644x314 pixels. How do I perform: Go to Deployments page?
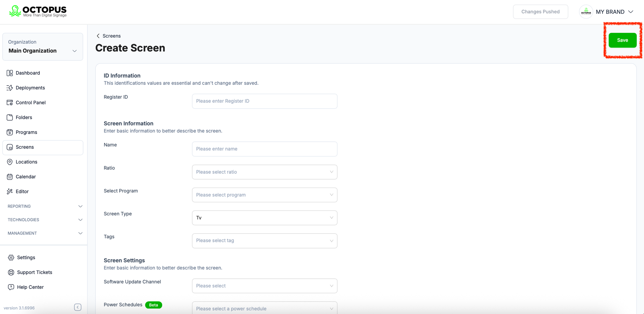coord(43,88)
